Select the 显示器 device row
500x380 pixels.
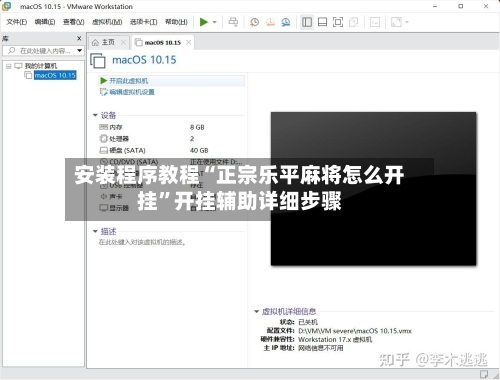click(114, 208)
